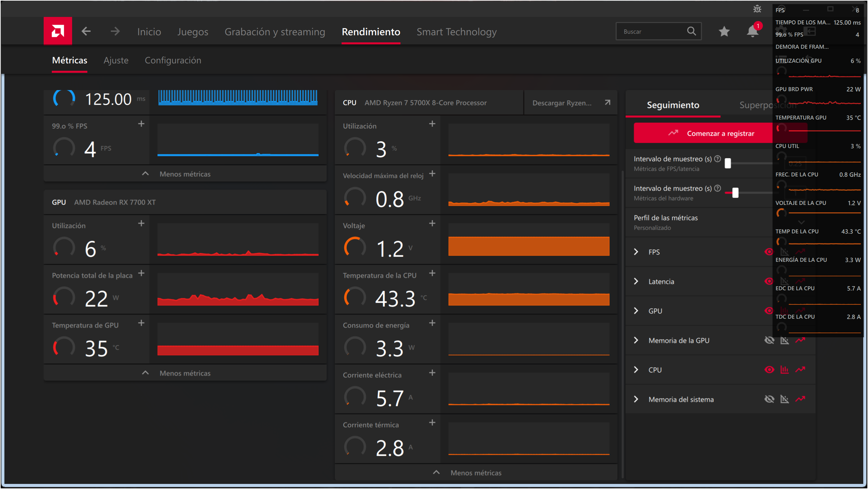Expand Memoria de la GPU group
This screenshot has height=489, width=868.
636,340
